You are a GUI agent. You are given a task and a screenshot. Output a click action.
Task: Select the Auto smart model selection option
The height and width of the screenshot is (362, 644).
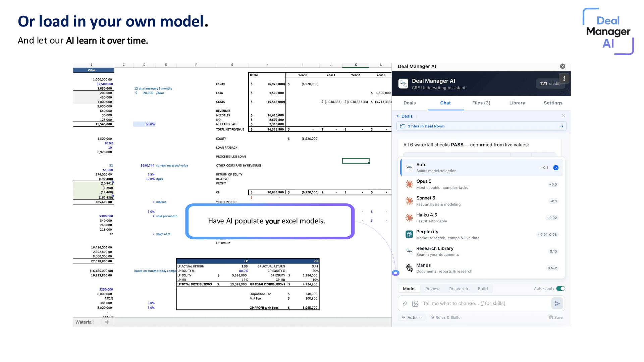[481, 168]
